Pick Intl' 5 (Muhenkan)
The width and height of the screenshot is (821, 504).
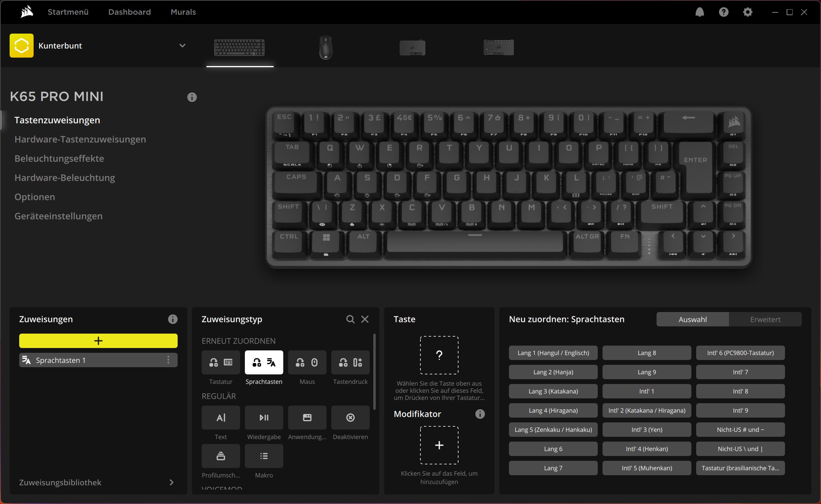[x=647, y=468]
